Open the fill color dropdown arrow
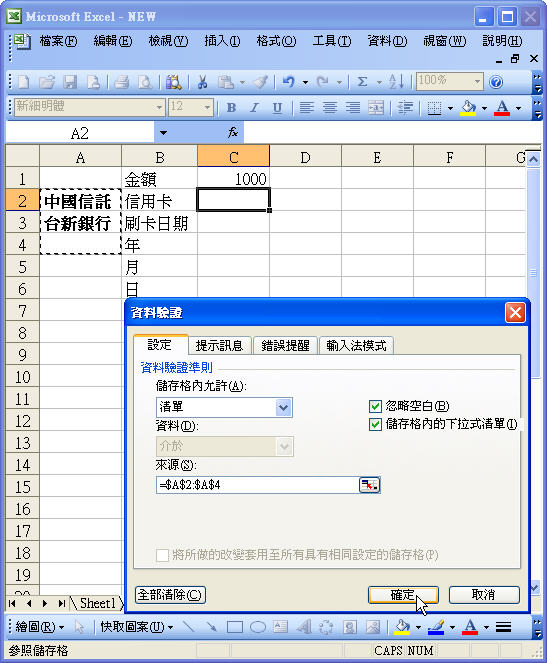The height and width of the screenshot is (663, 547). point(484,108)
